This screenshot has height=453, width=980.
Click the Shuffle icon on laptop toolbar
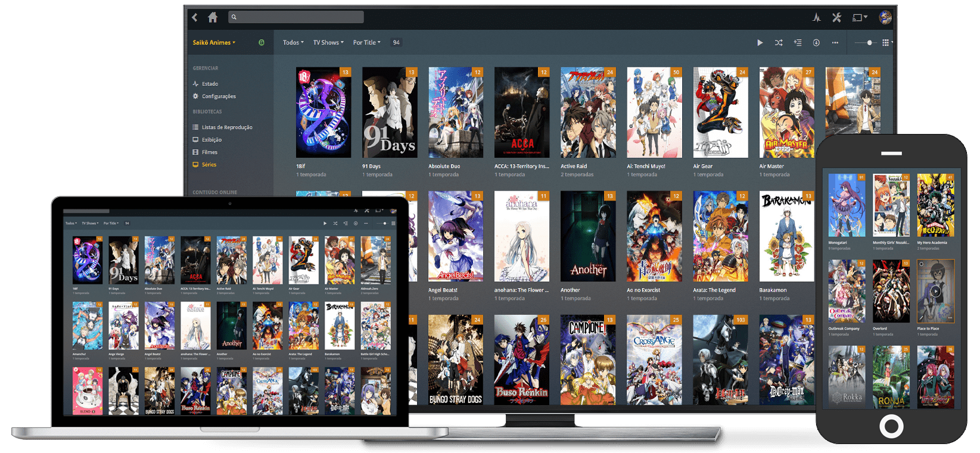point(335,223)
